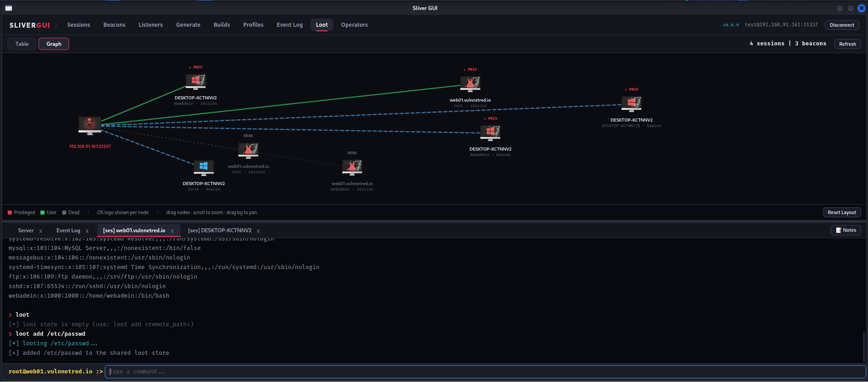Select DESKTOP-KCTNNV2 NewAdmin session node icon
This screenshot has width=868, height=382.
point(196,82)
